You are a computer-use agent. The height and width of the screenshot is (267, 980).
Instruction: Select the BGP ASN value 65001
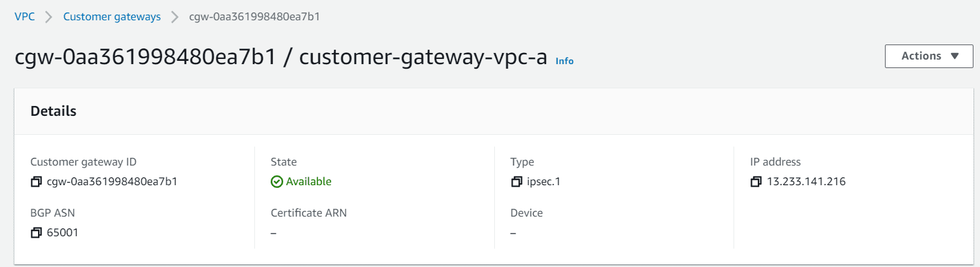pos(63,232)
